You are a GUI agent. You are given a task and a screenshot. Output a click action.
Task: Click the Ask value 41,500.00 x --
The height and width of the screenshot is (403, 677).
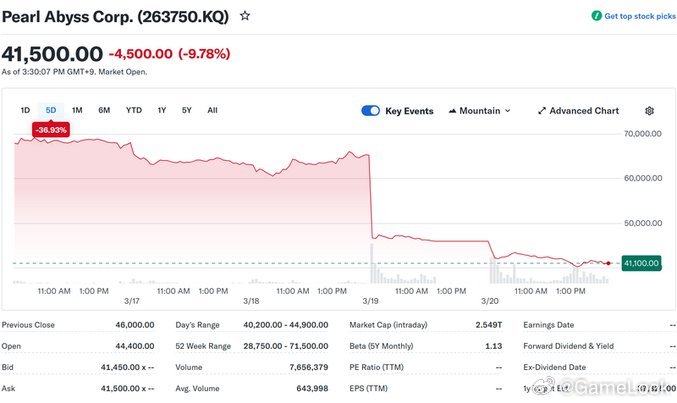tap(127, 388)
